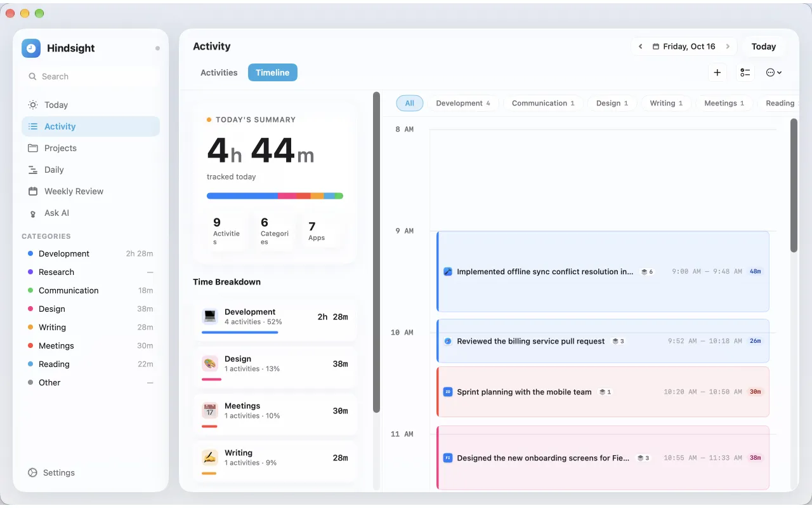Open the Reading category showing 22m
This screenshot has width=812, height=508.
point(91,364)
